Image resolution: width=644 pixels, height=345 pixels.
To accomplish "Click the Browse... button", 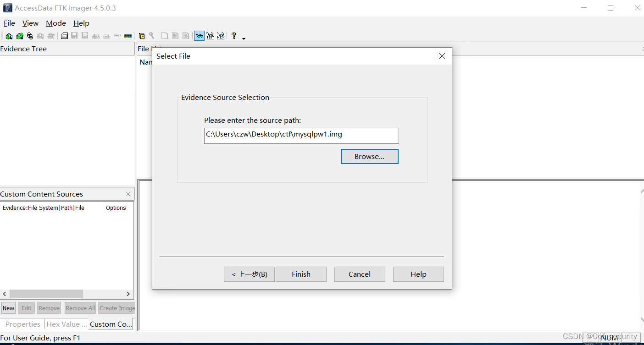I will [x=369, y=156].
